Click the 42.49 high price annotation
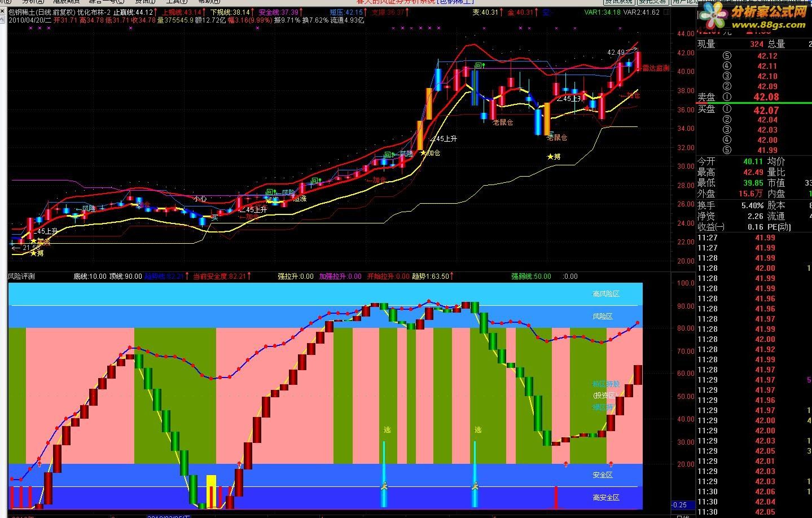 616,52
